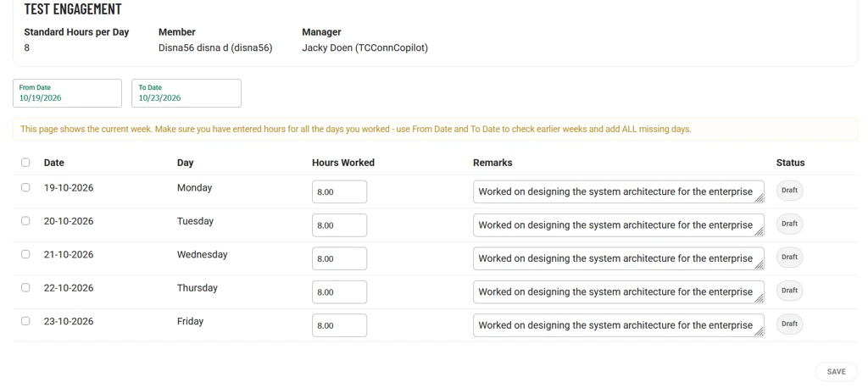Click the Remarks column header

click(x=492, y=163)
